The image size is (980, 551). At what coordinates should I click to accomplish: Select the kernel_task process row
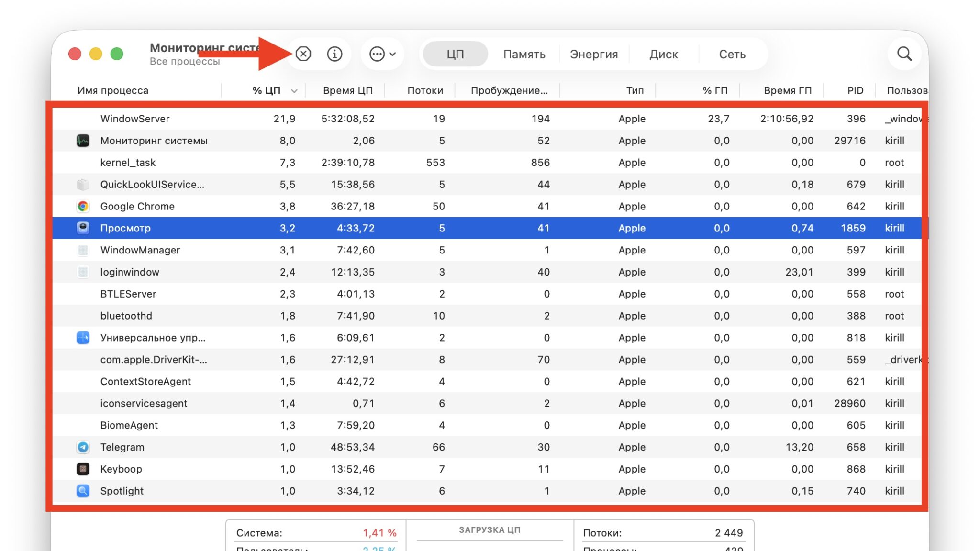click(487, 163)
